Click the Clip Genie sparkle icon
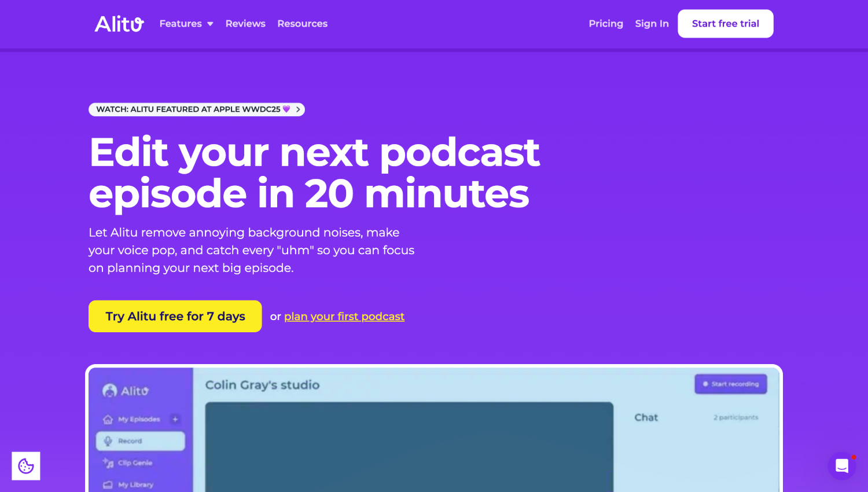Viewport: 868px width, 492px height. coord(108,463)
